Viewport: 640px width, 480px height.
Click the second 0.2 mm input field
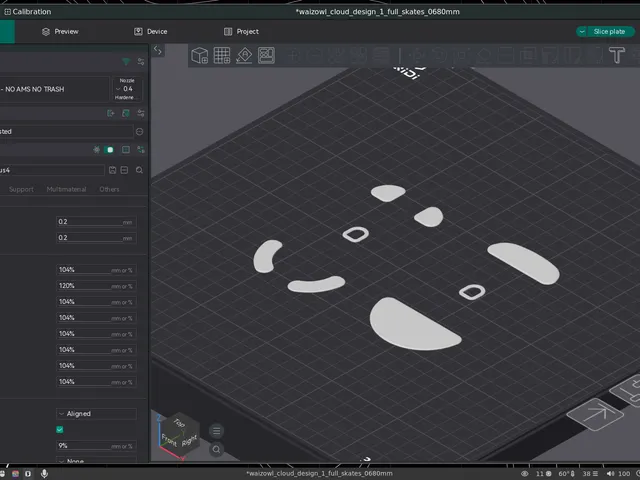(x=96, y=238)
